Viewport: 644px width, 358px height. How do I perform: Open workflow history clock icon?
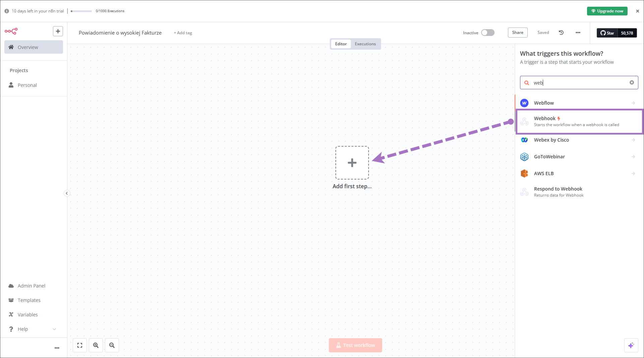(561, 33)
